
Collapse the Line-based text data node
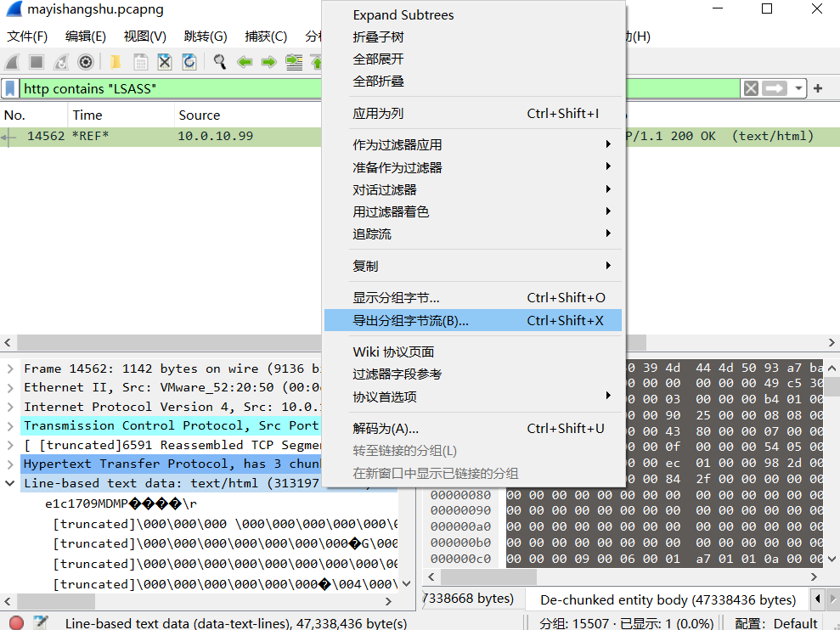pyautogui.click(x=10, y=483)
